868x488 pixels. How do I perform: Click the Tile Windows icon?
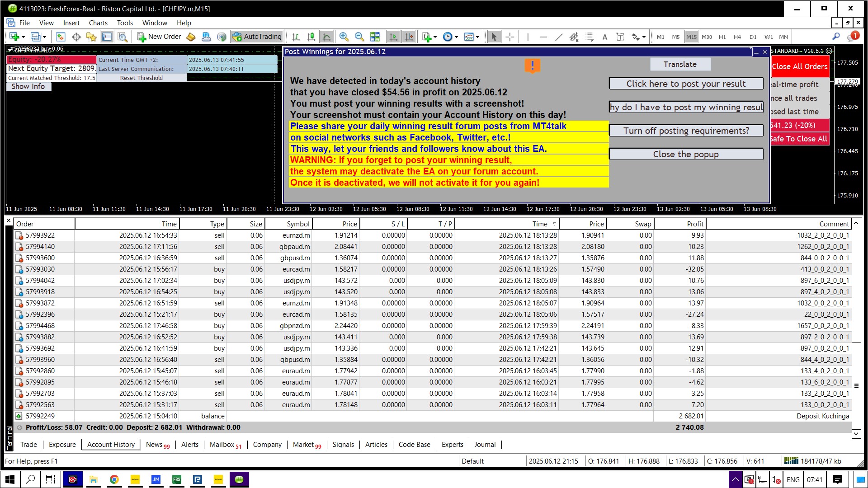coord(375,37)
